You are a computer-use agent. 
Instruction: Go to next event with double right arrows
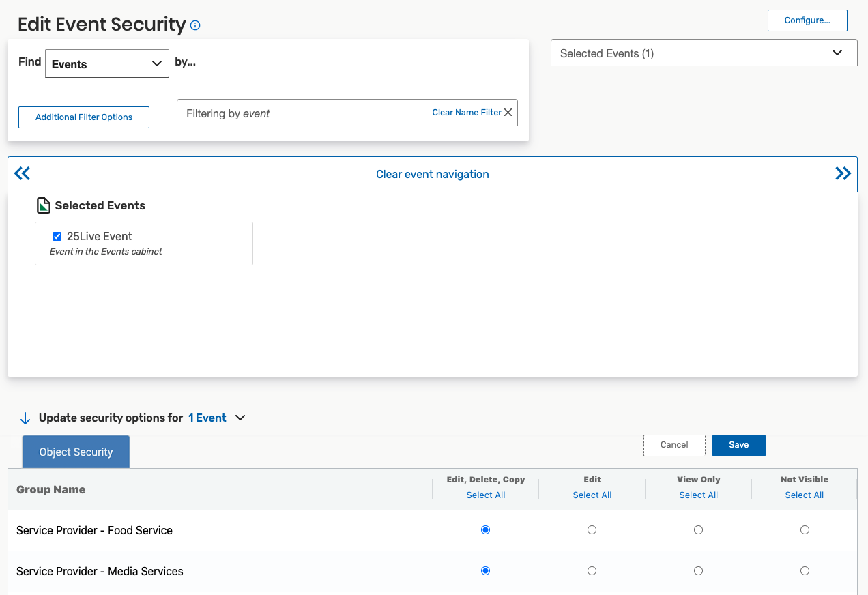[x=843, y=174]
